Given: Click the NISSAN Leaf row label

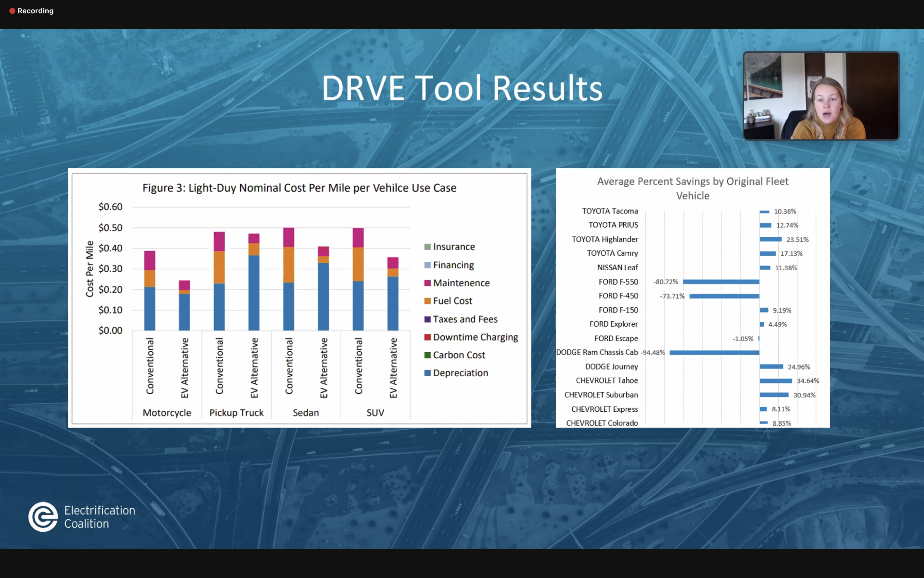Looking at the screenshot, I should [617, 267].
